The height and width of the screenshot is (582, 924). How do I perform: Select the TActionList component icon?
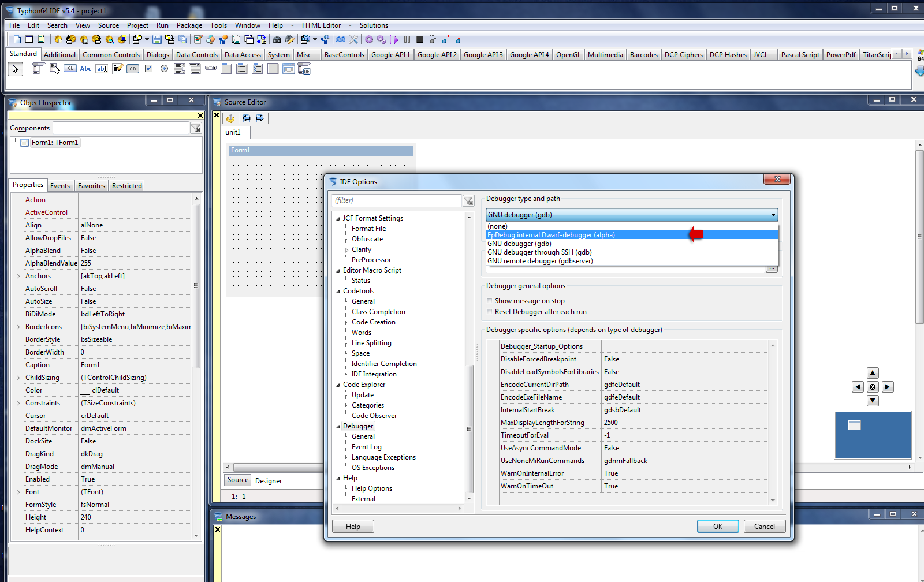(304, 69)
